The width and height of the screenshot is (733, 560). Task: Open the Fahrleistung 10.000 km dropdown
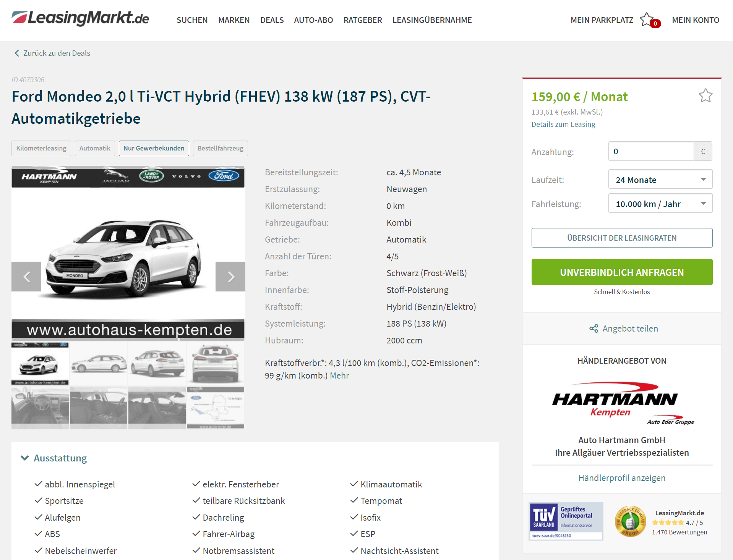(x=660, y=204)
